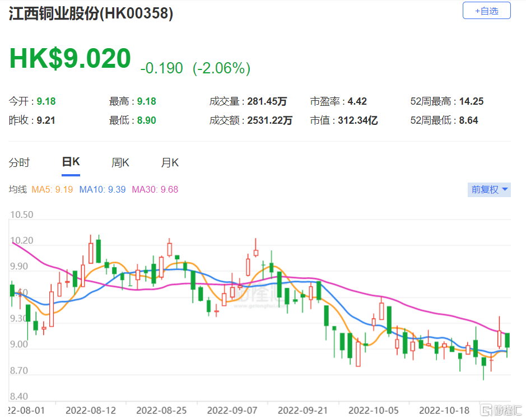
Task: Open the 周K weekly chart tab
Action: (120, 163)
